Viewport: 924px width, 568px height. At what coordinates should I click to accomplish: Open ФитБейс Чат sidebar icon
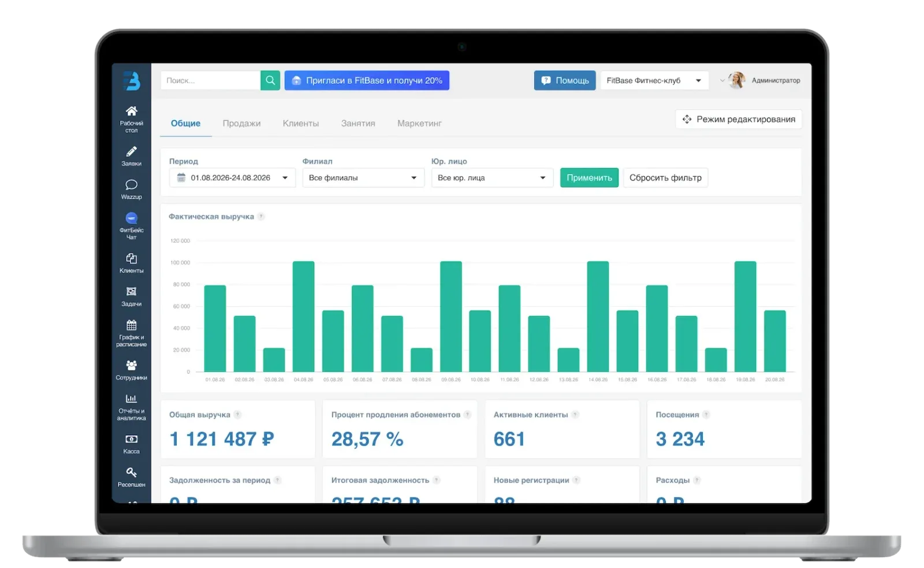point(132,218)
